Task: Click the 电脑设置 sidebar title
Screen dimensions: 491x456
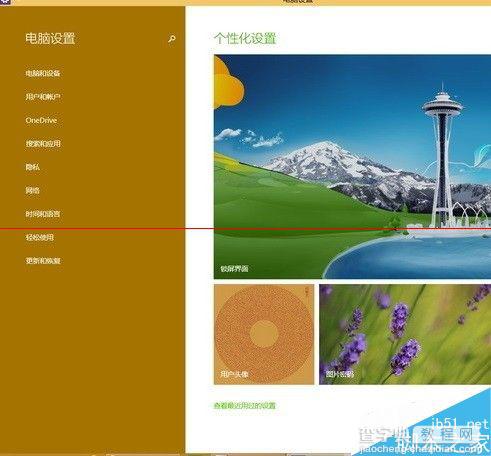Action: coord(50,38)
